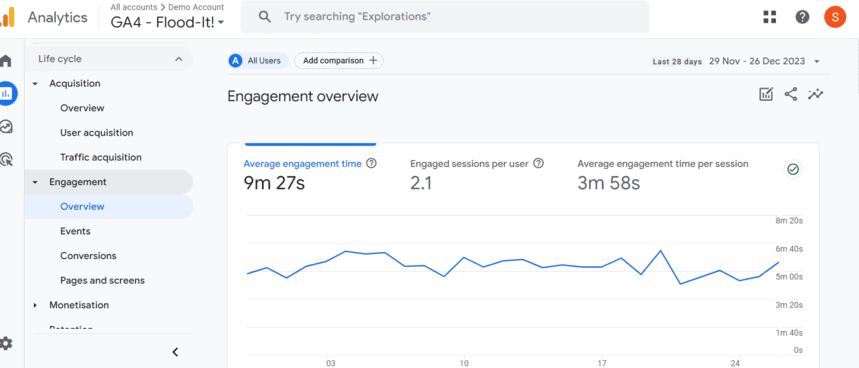Open the date range dropdown arrow
The image size is (859, 368).
coord(817,61)
